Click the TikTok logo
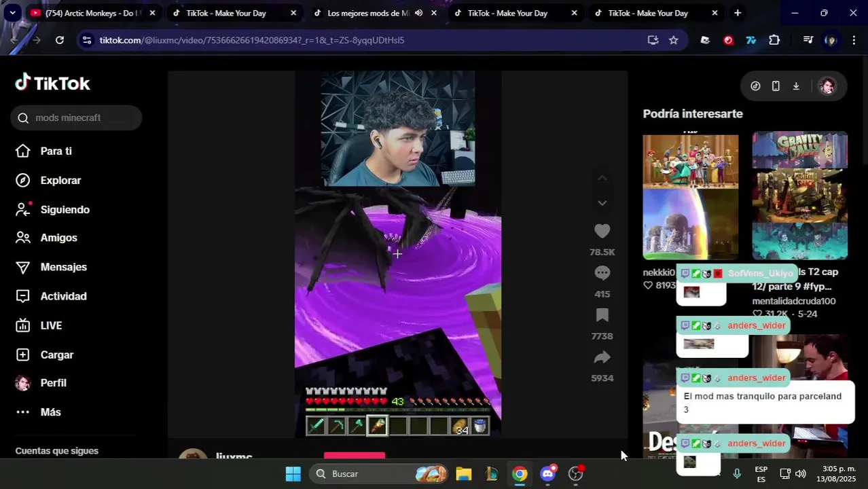This screenshot has height=489, width=868. coord(52,83)
